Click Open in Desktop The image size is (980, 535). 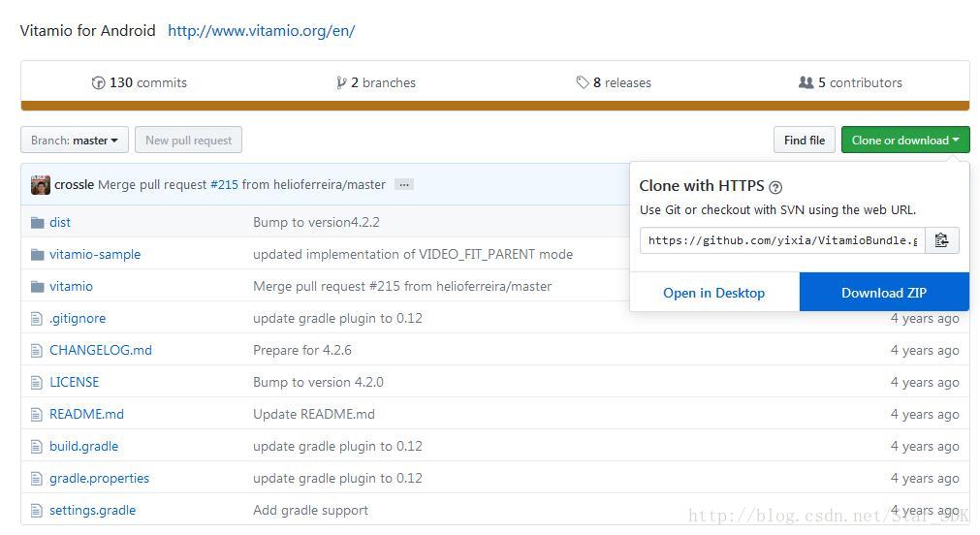[713, 293]
